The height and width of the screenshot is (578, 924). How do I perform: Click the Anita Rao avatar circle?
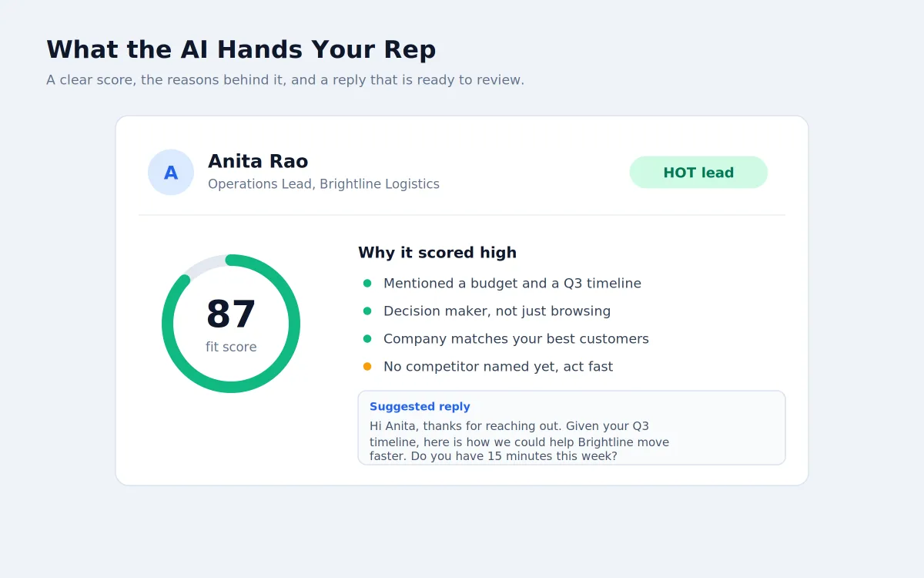tap(171, 173)
